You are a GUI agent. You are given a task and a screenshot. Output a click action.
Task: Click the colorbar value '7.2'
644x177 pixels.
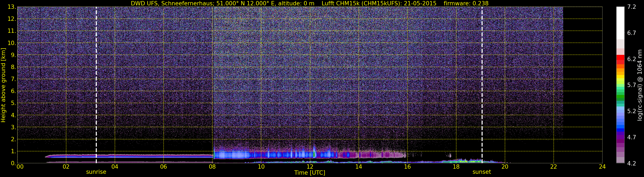632,7
